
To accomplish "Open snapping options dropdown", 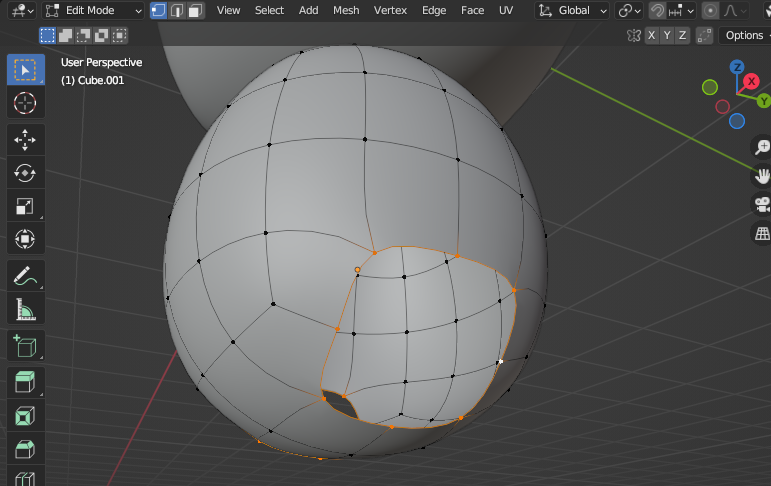I will (x=682, y=10).
